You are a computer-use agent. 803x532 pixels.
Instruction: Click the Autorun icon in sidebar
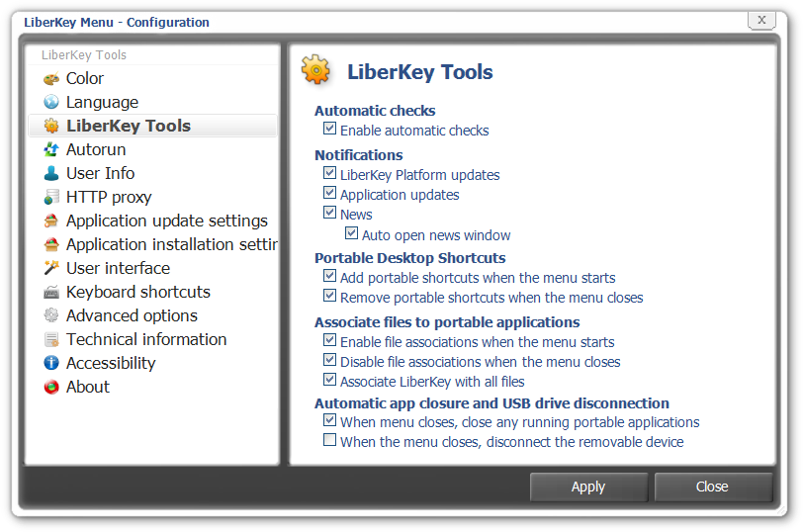click(51, 150)
